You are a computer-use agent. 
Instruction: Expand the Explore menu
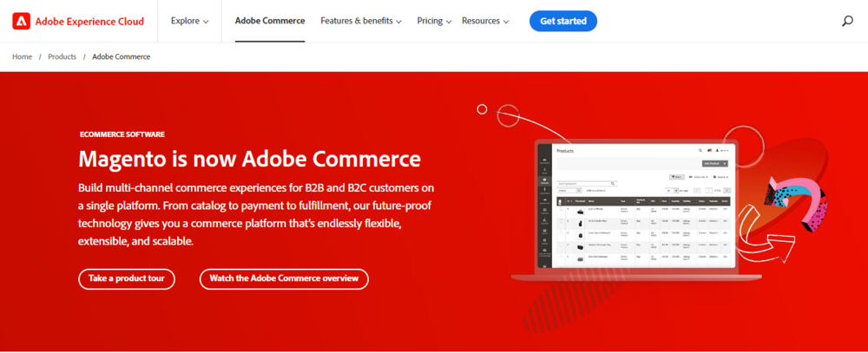click(x=190, y=21)
